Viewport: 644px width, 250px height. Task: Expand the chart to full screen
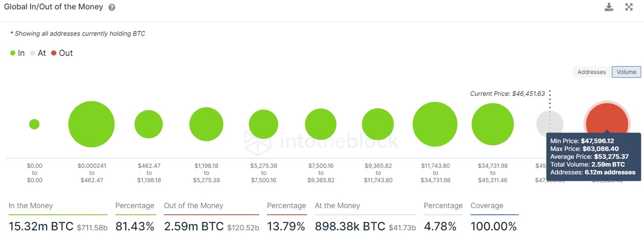point(628,7)
